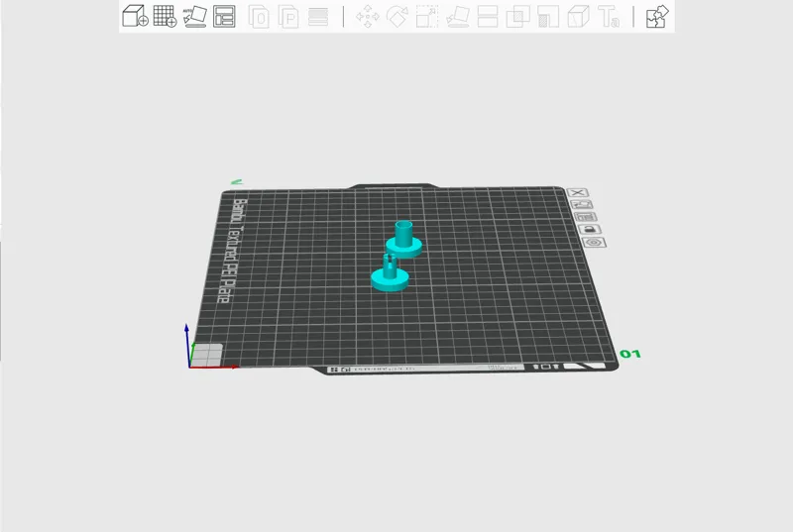
Task: Click the Paste icon in toolbar
Action: (x=288, y=17)
